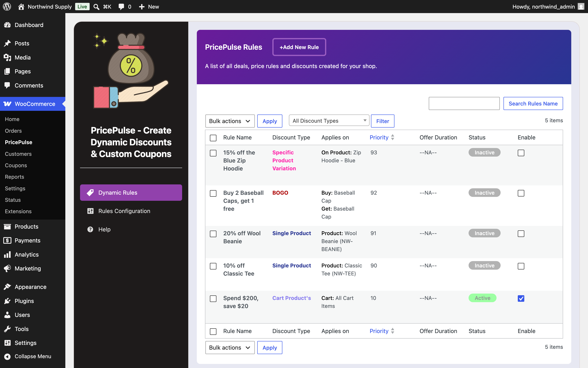Viewport: 588px width, 368px height.
Task: Click the plus New icon
Action: click(142, 7)
